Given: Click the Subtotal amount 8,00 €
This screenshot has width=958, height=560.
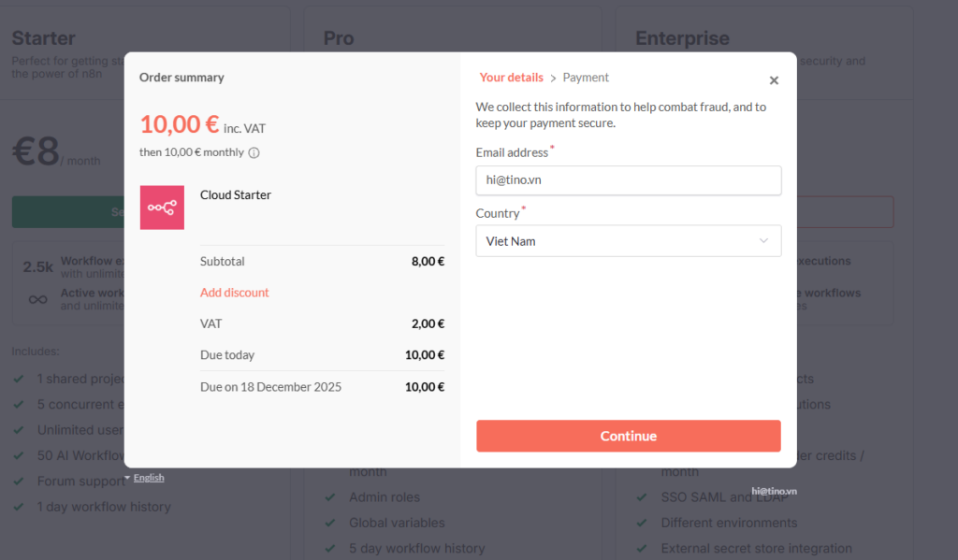Looking at the screenshot, I should pos(428,262).
